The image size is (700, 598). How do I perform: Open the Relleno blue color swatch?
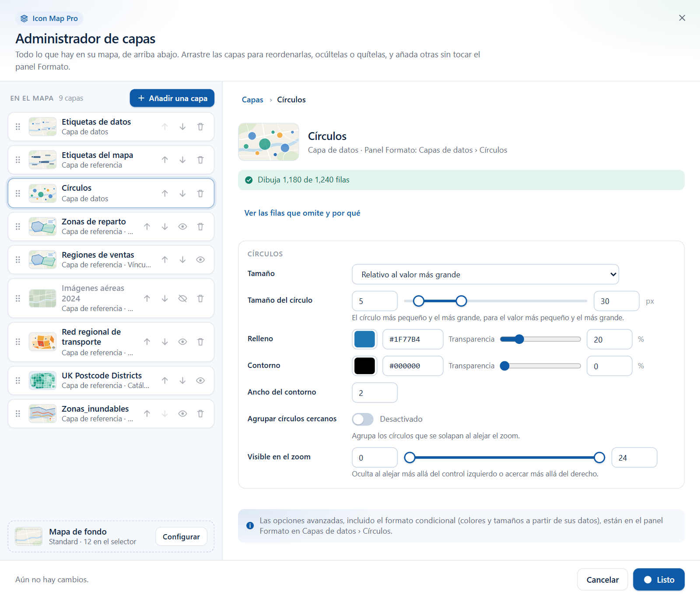(364, 339)
